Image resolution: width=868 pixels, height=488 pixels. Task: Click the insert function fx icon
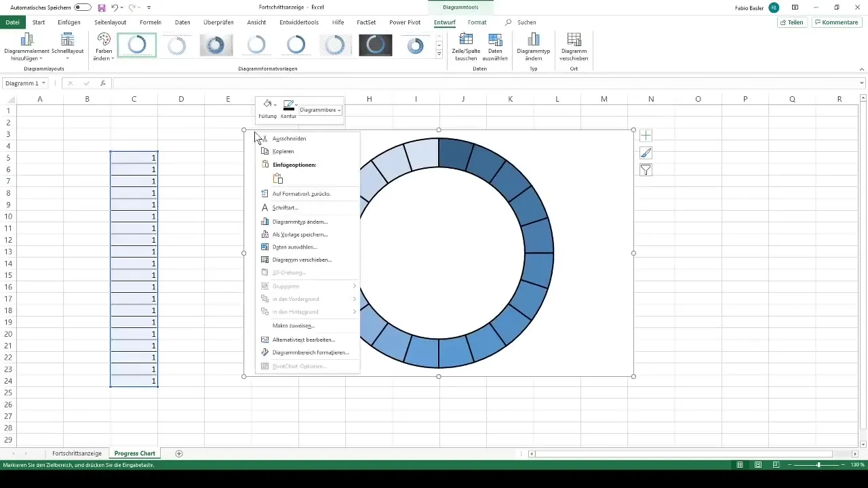[x=103, y=83]
